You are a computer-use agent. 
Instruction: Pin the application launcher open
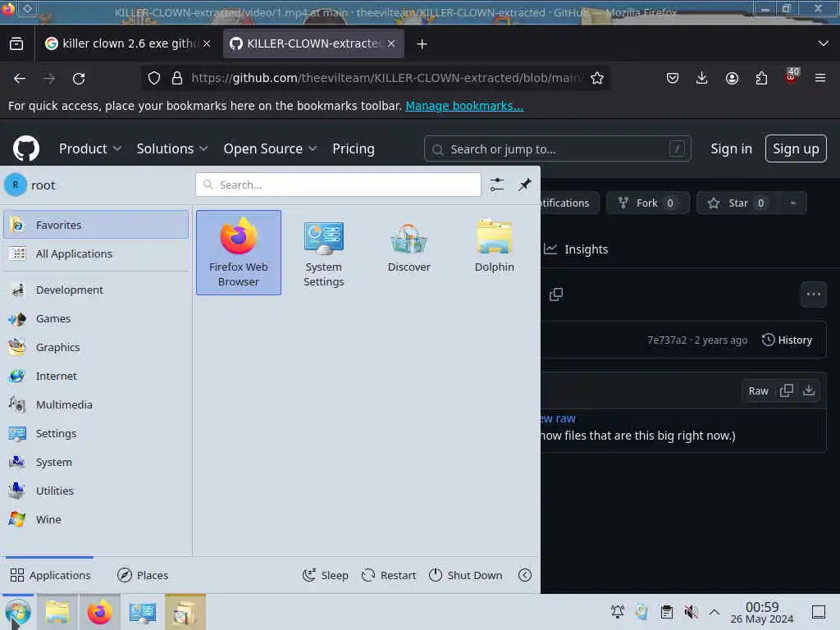(524, 185)
